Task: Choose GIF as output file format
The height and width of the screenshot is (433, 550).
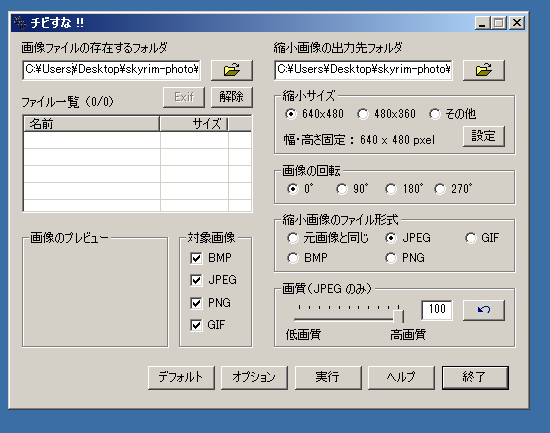Action: pyautogui.click(x=482, y=238)
